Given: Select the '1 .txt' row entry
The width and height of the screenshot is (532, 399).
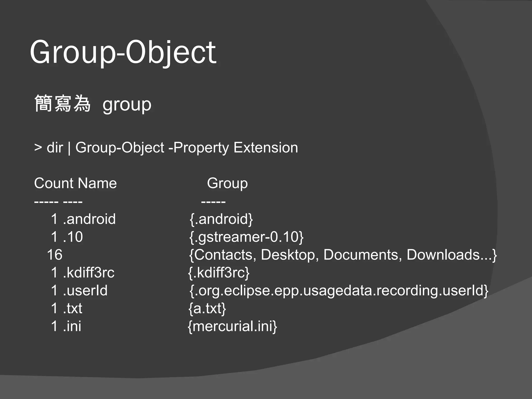Looking at the screenshot, I should point(66,308).
